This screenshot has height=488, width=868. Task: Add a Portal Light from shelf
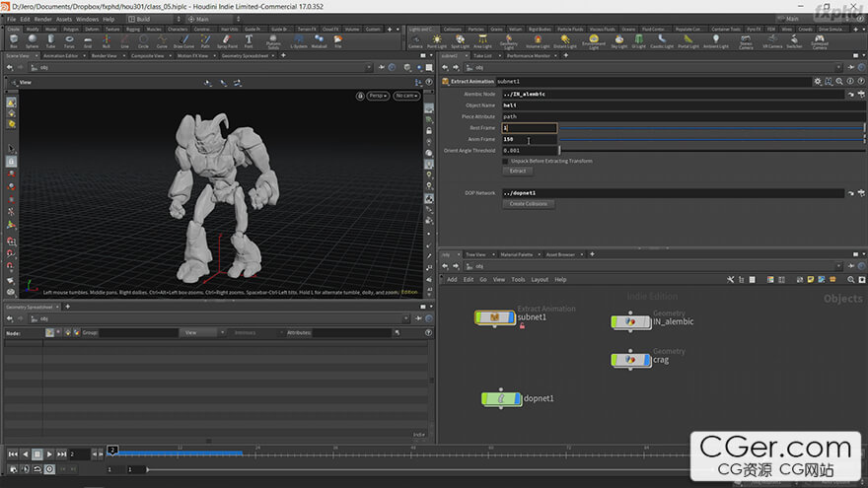coord(688,41)
